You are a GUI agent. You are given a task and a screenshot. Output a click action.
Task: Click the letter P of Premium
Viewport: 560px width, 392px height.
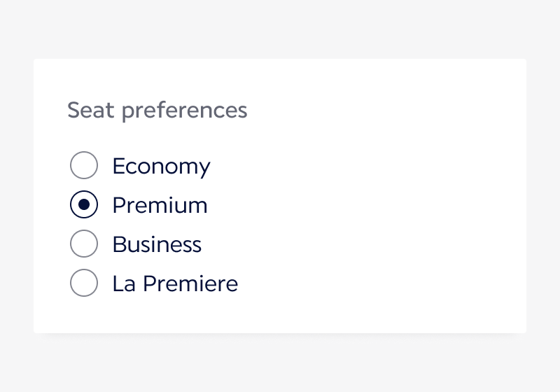pyautogui.click(x=118, y=206)
